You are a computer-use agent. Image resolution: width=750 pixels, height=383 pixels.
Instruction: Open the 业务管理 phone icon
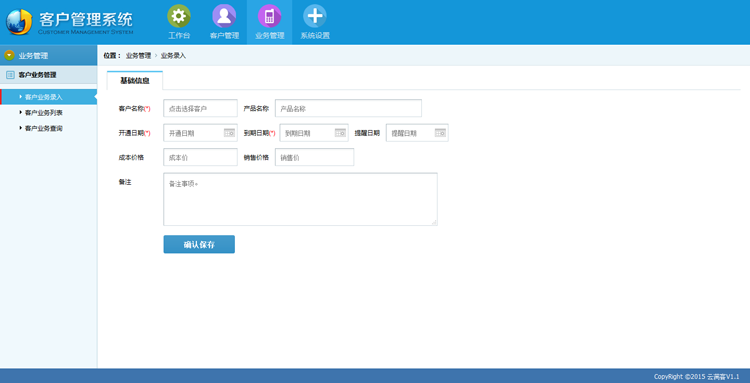pyautogui.click(x=269, y=16)
